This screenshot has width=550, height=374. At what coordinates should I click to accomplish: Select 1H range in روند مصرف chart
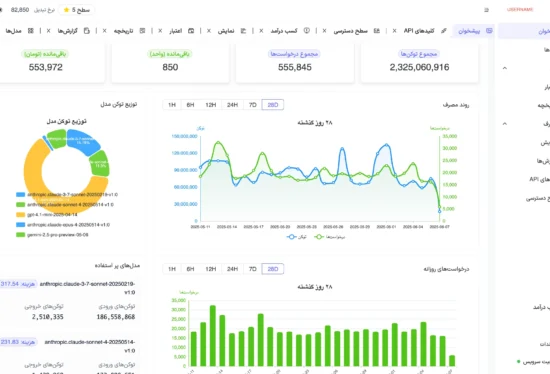click(172, 105)
